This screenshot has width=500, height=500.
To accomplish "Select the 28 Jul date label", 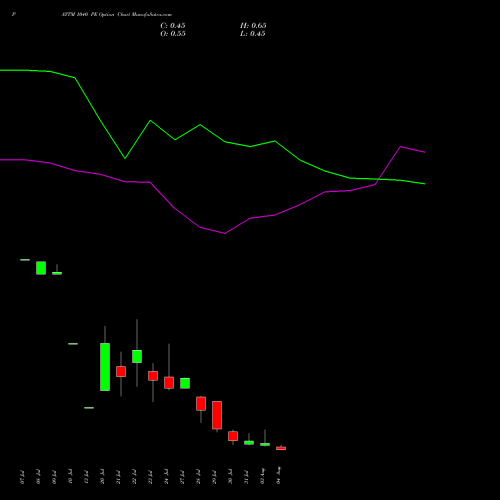I will [x=198, y=477].
